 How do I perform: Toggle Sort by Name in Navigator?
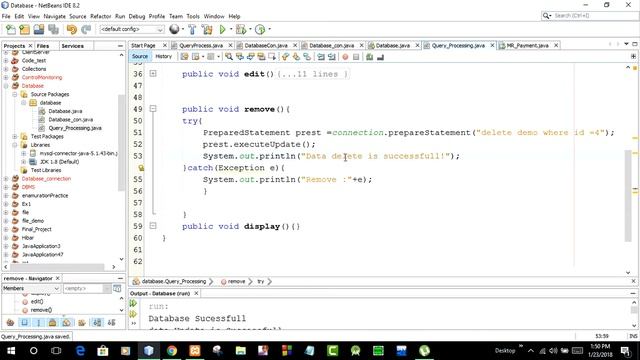(x=97, y=323)
